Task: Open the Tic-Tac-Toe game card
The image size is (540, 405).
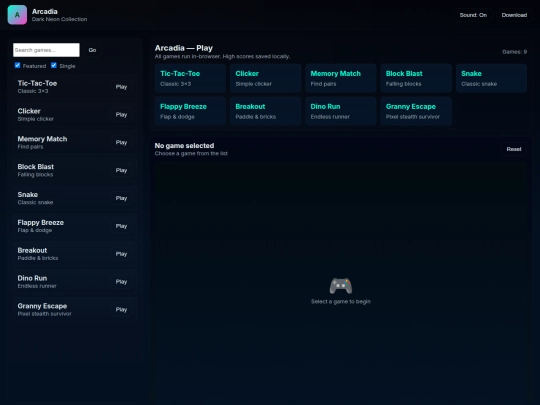Action: pos(190,78)
